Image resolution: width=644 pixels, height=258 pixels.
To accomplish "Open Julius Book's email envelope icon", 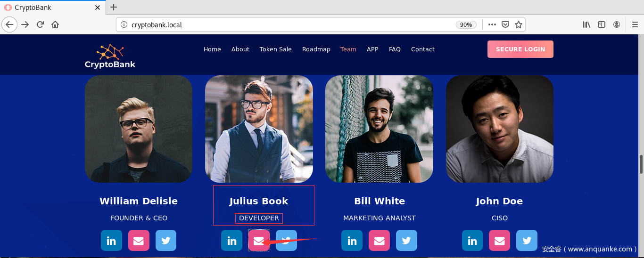I will [x=259, y=241].
